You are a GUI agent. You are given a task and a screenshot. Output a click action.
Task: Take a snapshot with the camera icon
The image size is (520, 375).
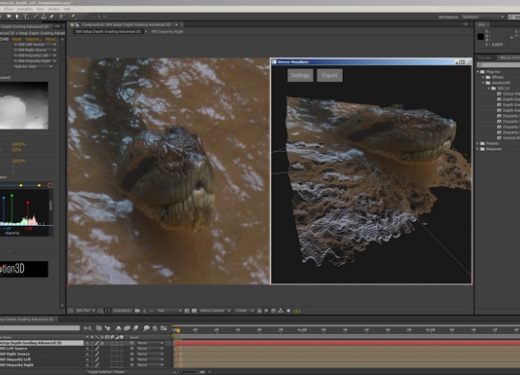click(137, 311)
